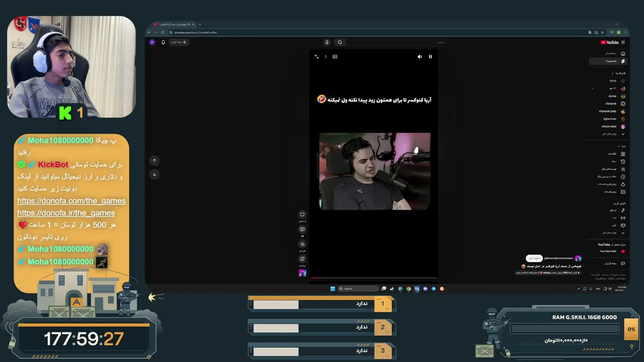Start voice search with the microphone icon
Viewport: 644px width, 362px height.
[x=327, y=42]
